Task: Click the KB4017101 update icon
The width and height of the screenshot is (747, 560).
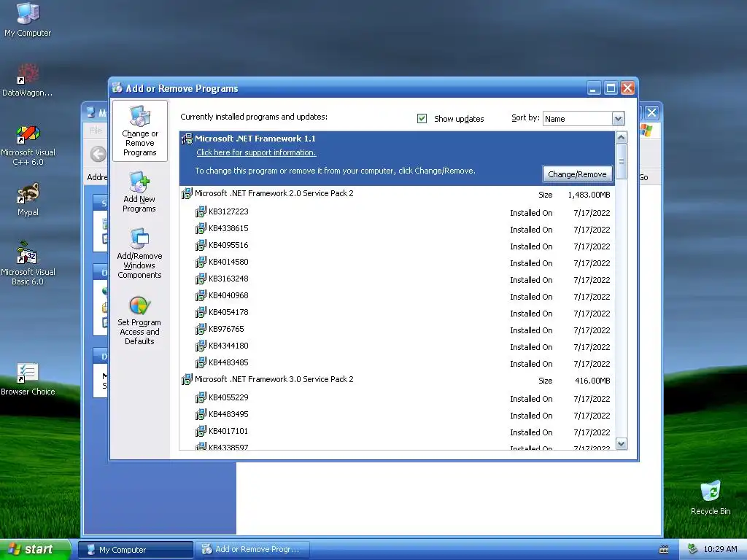Action: click(201, 431)
